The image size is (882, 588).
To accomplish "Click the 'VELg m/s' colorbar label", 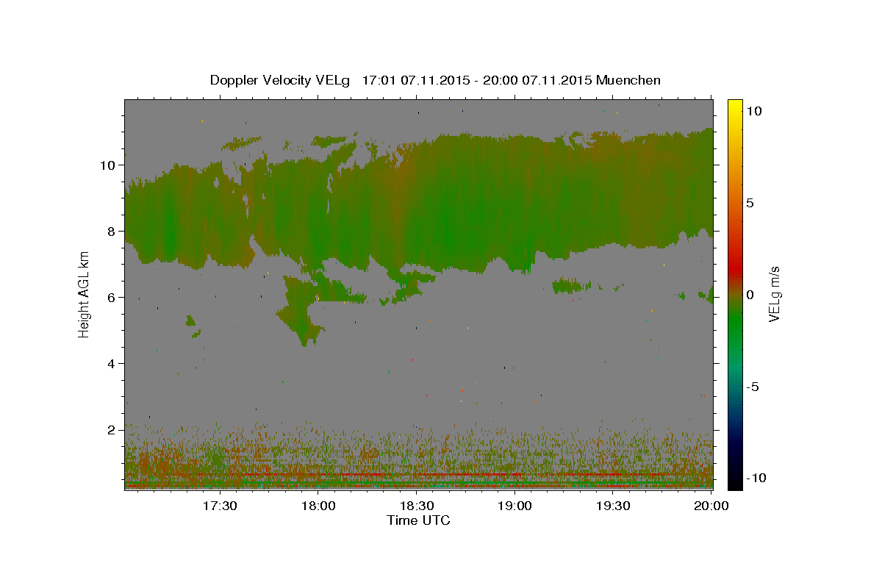I will click(x=774, y=294).
